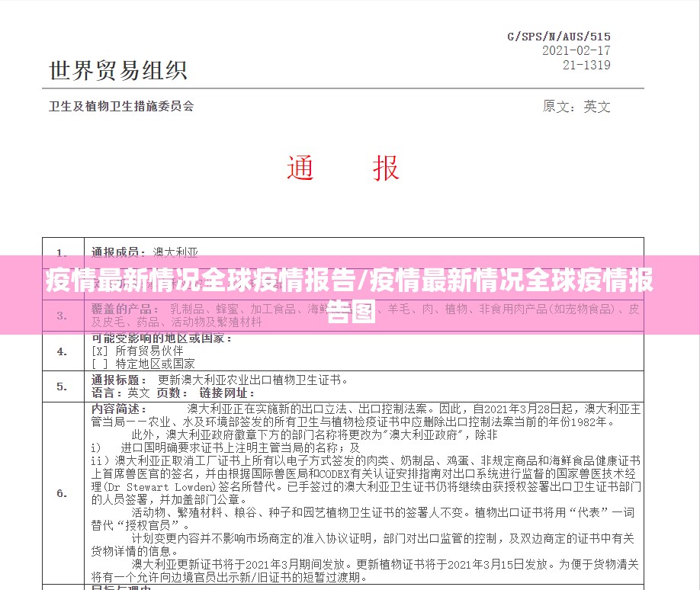Viewport: 700px width, 590px height.
Task: Check the 所有贸易伙伴 checkbox
Action: (x=98, y=351)
